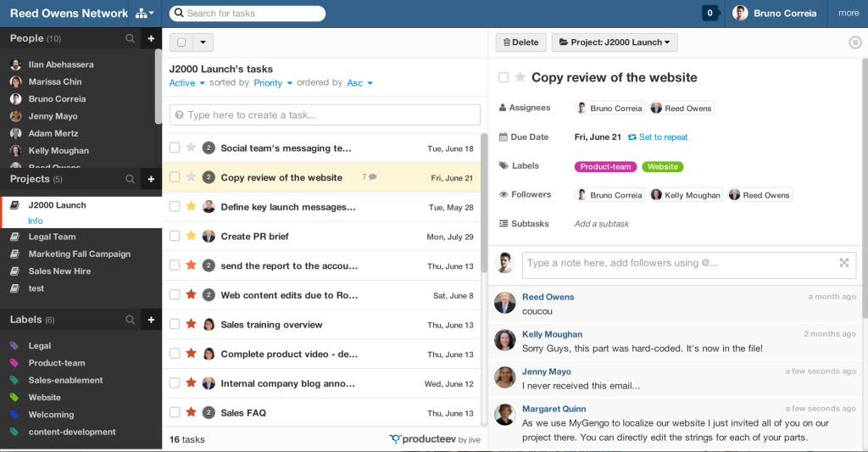Star the task in the detail panel title

(x=520, y=77)
